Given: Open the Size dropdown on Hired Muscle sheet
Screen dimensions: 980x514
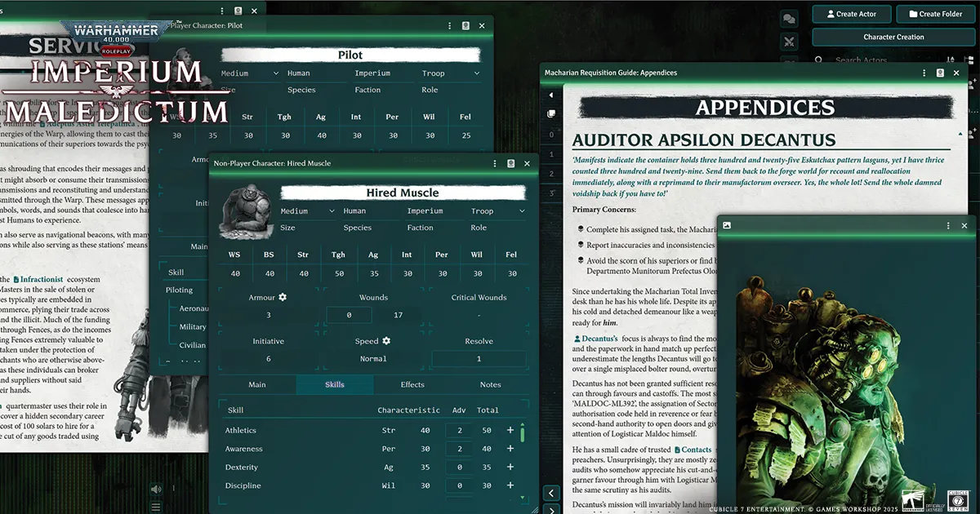Looking at the screenshot, I should tap(308, 211).
